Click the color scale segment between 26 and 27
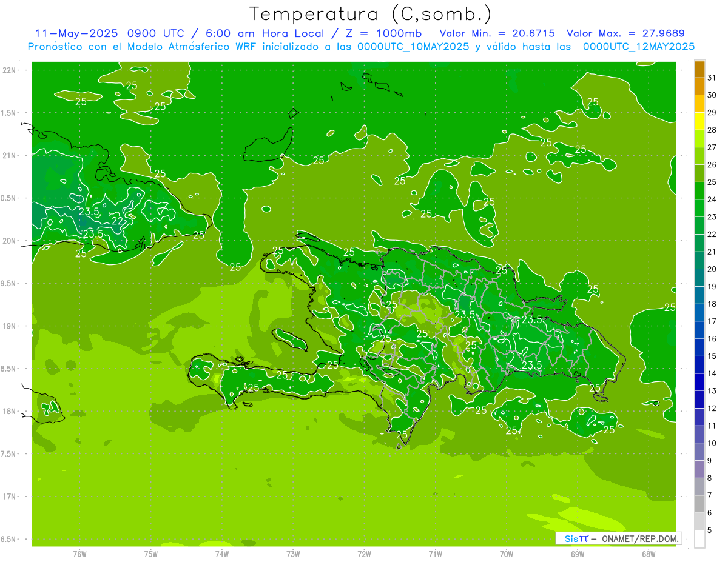This screenshot has height=562, width=728. [699, 156]
